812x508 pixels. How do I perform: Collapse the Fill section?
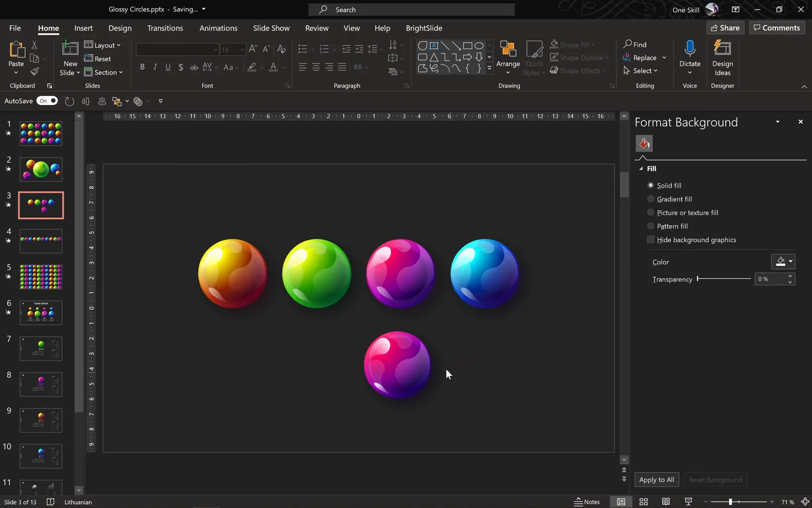click(641, 168)
